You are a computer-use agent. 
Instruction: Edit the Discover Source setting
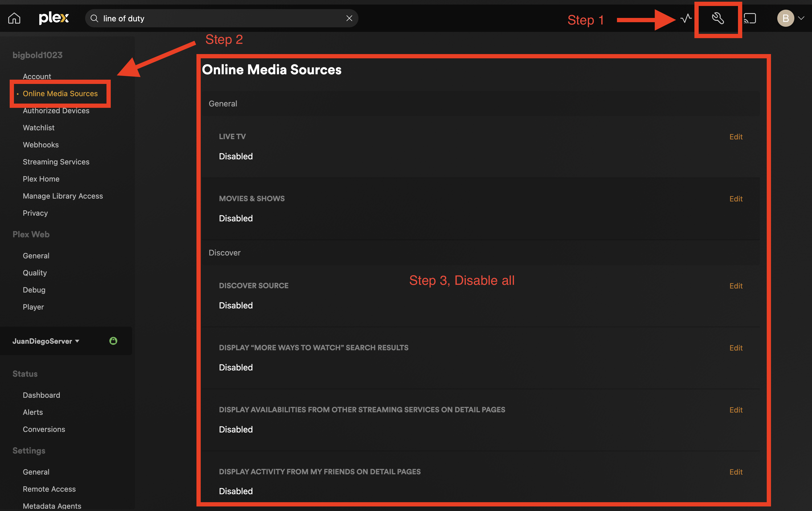pos(736,285)
